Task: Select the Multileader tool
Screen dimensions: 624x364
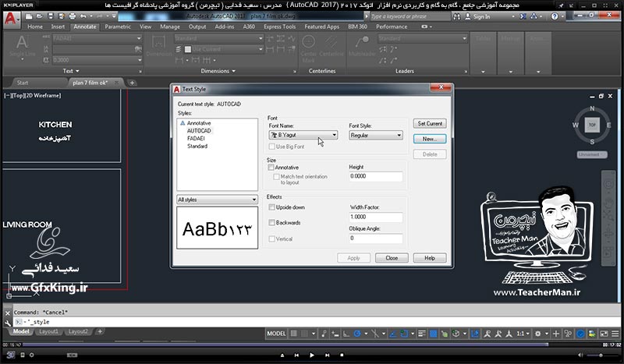Action: coord(362,46)
